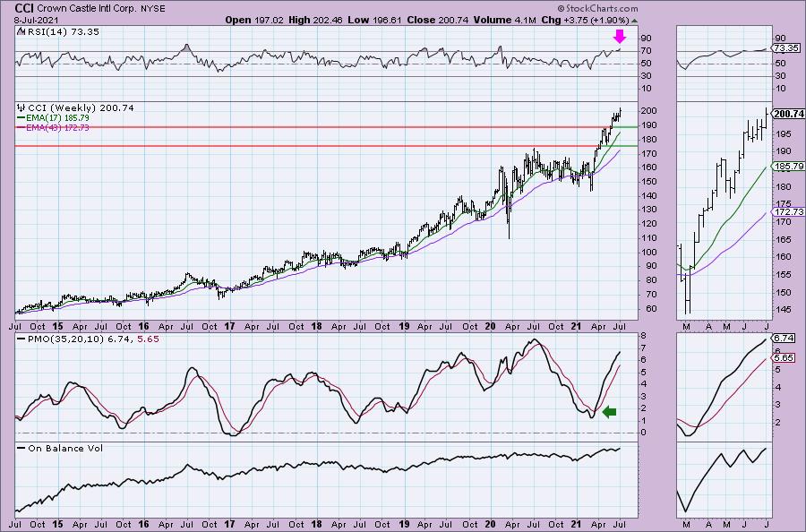Click the Open 197.02 value
Screen dimensions: 806x532
tap(254, 20)
